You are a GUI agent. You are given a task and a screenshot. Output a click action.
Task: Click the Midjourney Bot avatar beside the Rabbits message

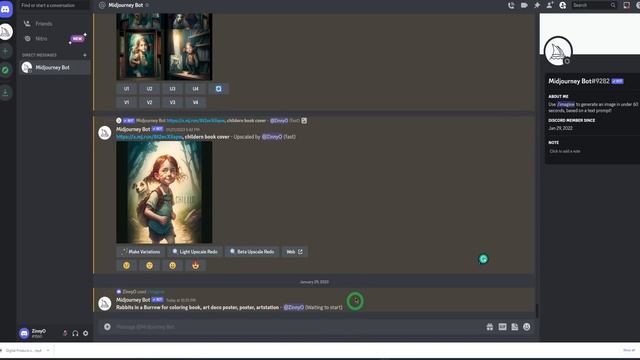coord(105,303)
